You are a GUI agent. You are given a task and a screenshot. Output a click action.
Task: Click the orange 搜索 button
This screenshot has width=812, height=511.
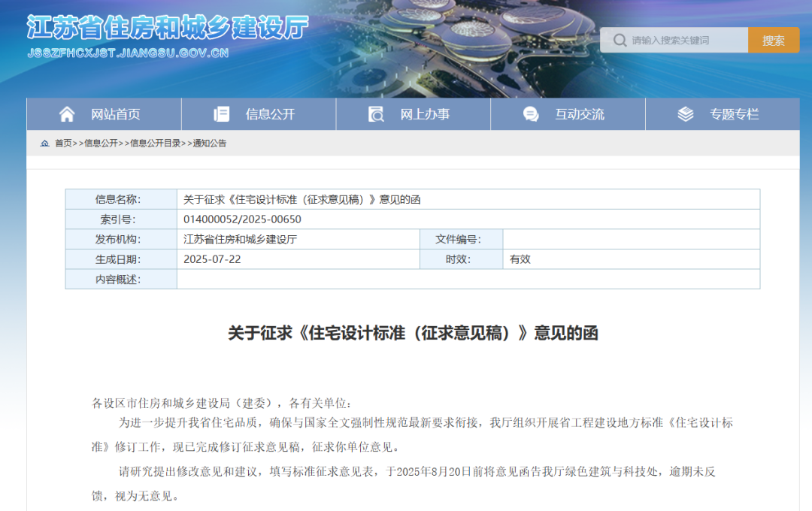[774, 41]
